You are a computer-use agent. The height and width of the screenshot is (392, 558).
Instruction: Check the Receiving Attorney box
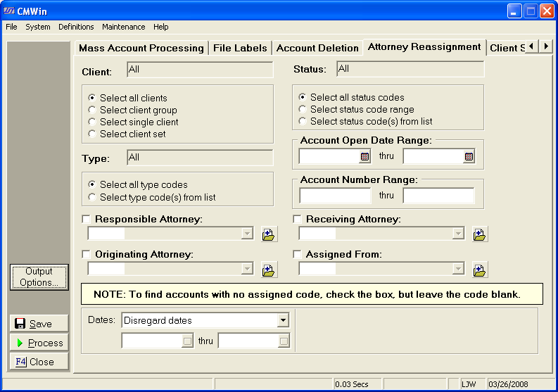298,220
